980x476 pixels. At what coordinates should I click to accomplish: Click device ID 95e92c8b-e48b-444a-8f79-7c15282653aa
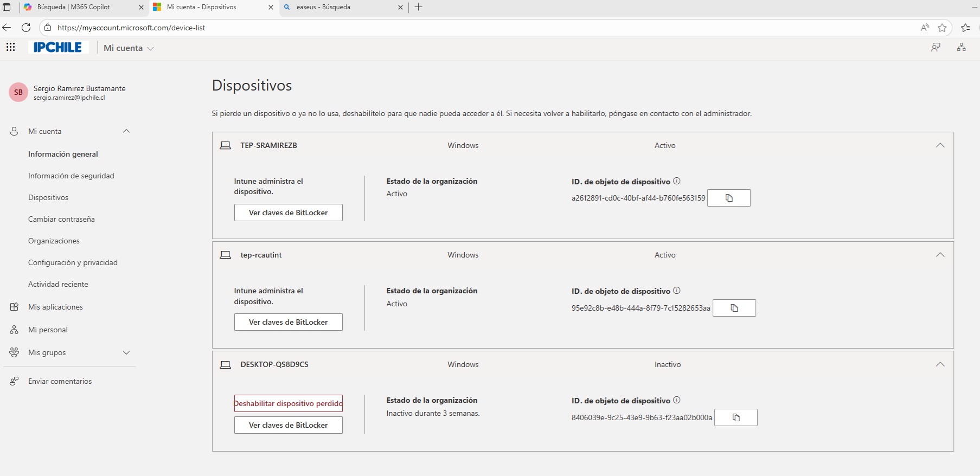pos(640,308)
